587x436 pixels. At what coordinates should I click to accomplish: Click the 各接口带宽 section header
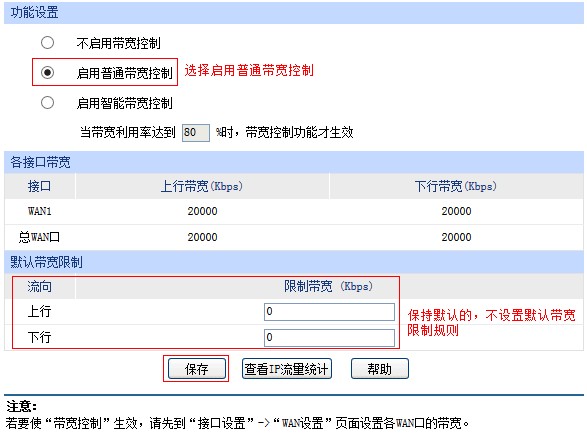click(294, 162)
